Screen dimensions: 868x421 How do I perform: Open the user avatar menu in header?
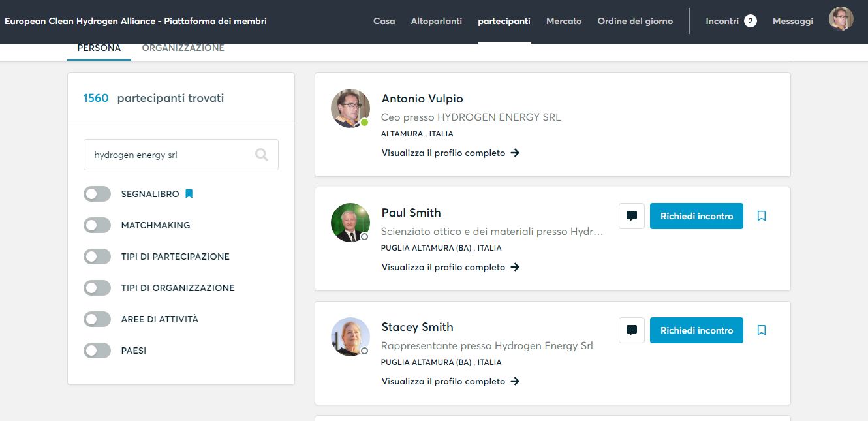(841, 19)
